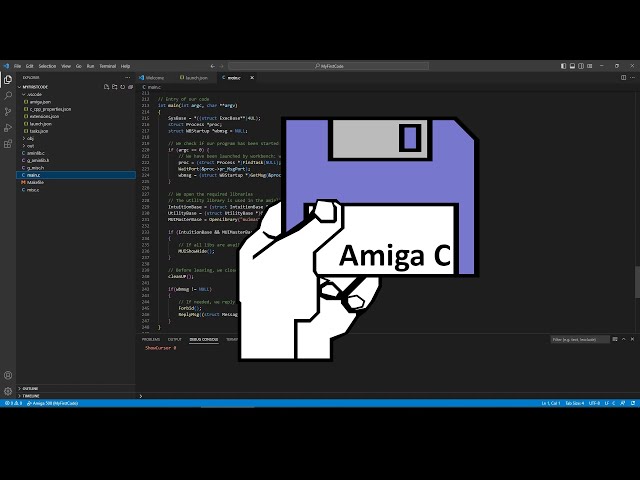Toggle secondary side bar layout icon

(x=581, y=66)
